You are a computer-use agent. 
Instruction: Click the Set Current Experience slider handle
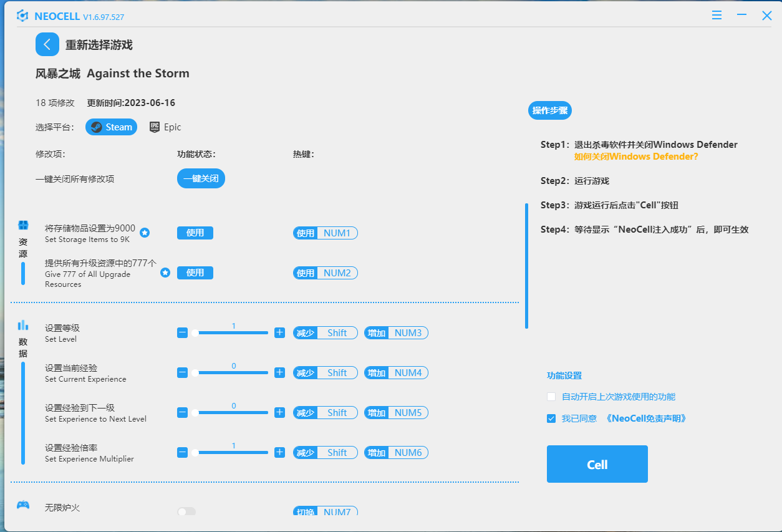195,373
